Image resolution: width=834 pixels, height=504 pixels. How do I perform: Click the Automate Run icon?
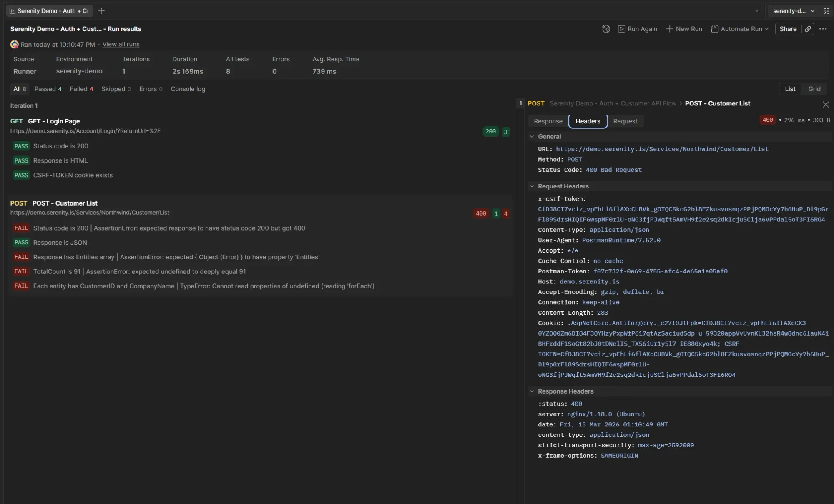715,29
